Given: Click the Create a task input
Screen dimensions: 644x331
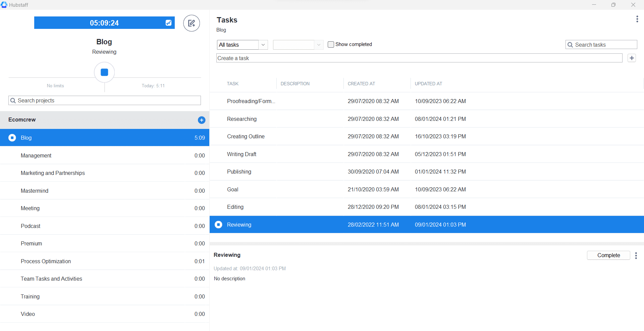Looking at the screenshot, I should pyautogui.click(x=419, y=58).
